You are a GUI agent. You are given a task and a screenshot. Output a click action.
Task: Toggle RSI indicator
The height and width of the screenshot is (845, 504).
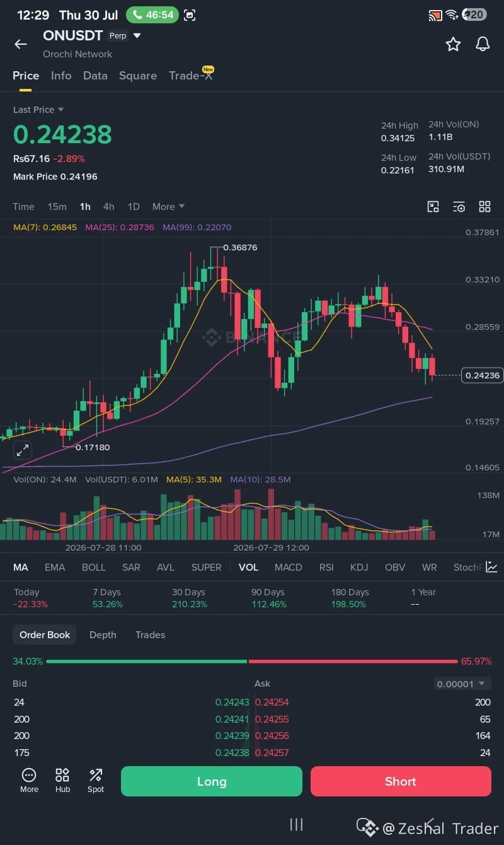tap(326, 568)
